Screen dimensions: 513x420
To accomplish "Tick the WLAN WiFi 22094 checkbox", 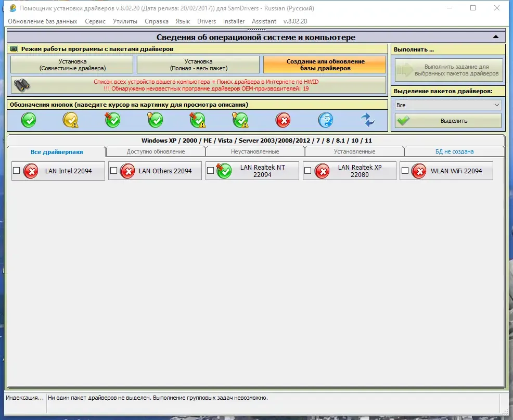I will 405,171.
